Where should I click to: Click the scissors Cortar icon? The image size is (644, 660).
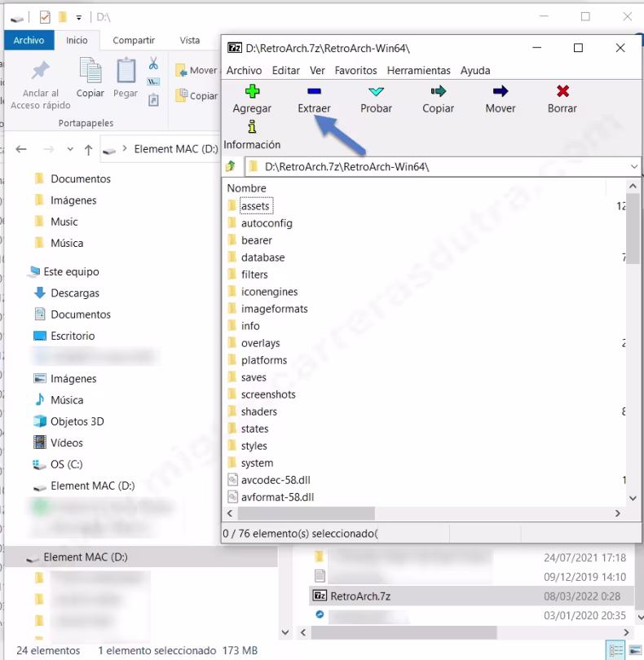click(x=153, y=63)
